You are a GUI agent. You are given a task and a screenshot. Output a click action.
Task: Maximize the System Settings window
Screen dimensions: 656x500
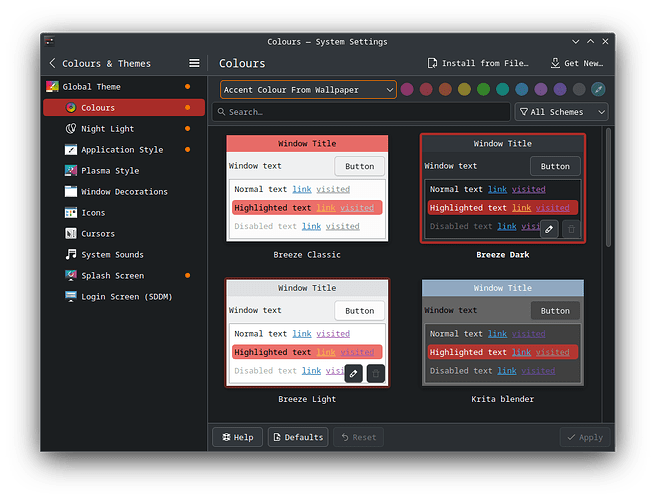[590, 41]
